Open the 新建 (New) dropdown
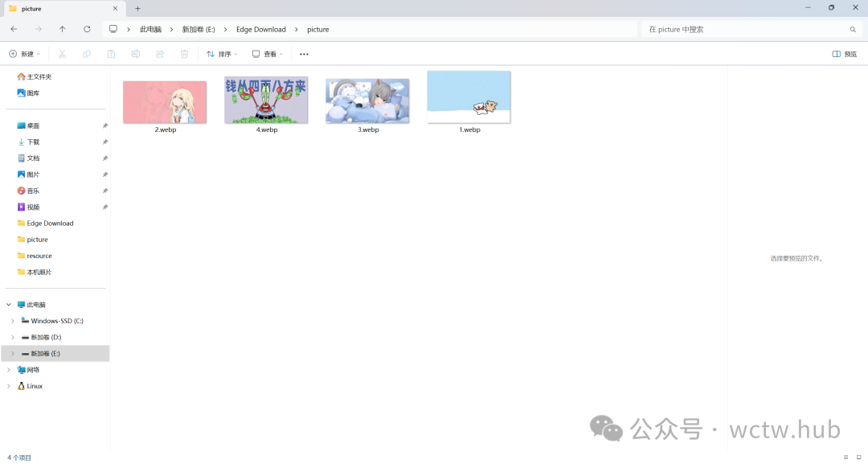 pyautogui.click(x=24, y=54)
